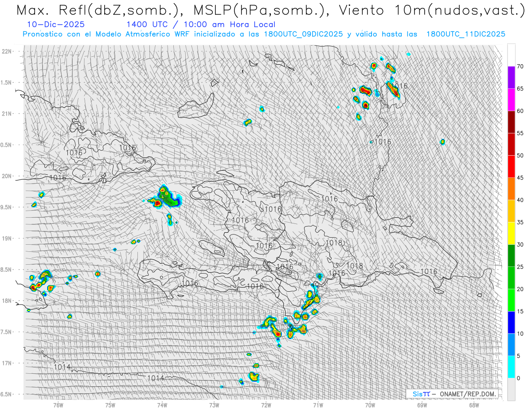Click the dark red 55–60 dBZ legend swatch
This screenshot has width=532, height=411.
click(x=511, y=122)
